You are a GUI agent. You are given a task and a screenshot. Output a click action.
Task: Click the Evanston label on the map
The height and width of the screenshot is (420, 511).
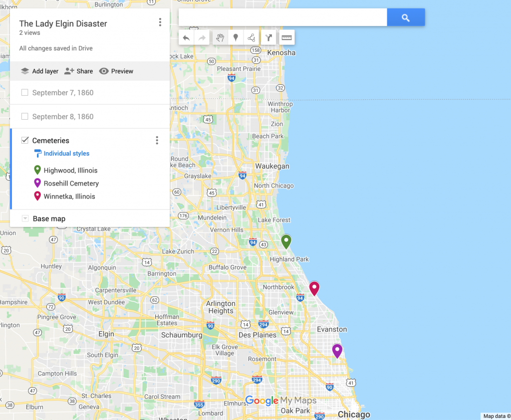point(332,329)
